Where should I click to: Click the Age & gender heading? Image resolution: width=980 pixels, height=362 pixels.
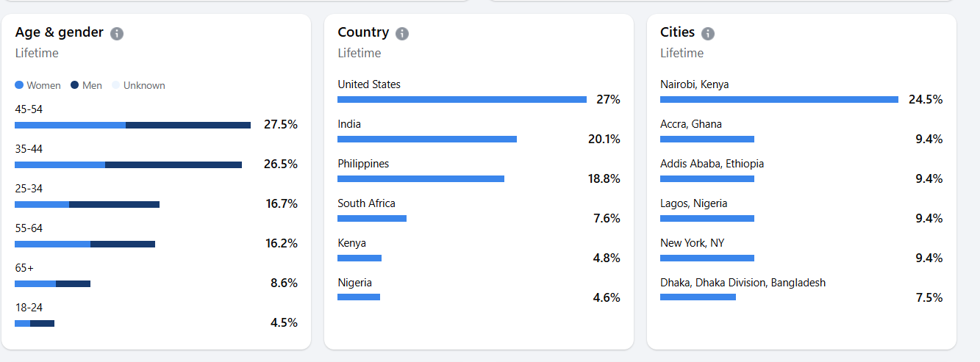tap(60, 32)
